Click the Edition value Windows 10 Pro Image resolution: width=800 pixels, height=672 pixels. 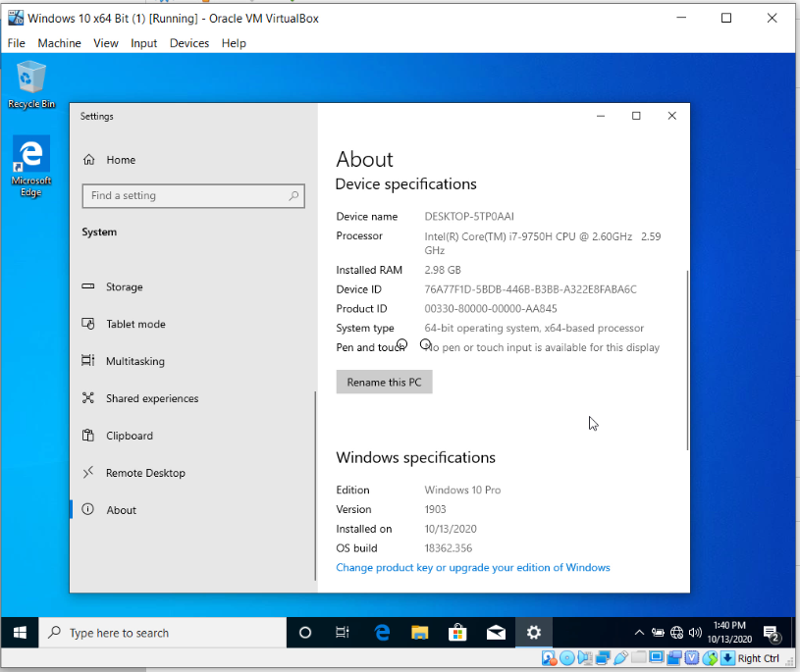(462, 490)
